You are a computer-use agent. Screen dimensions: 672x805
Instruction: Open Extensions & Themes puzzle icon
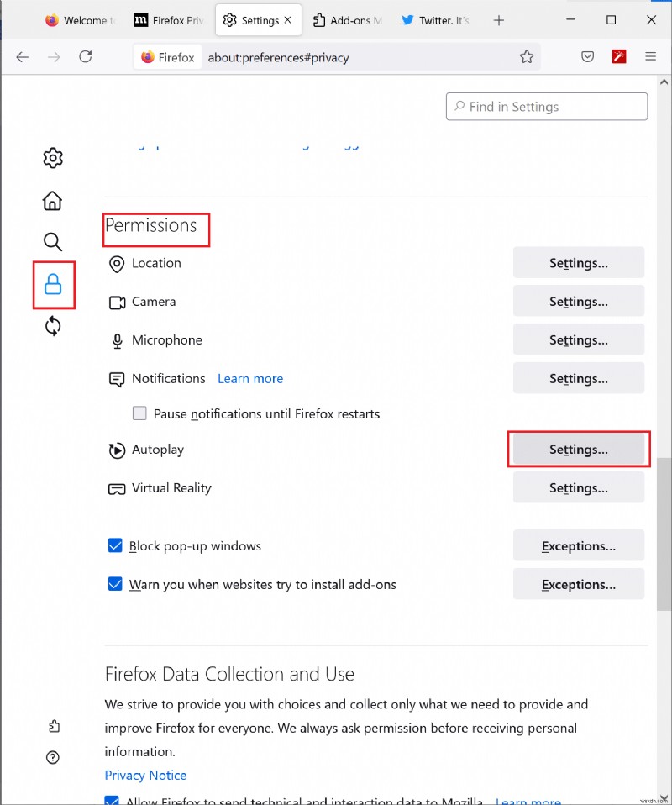tap(54, 726)
